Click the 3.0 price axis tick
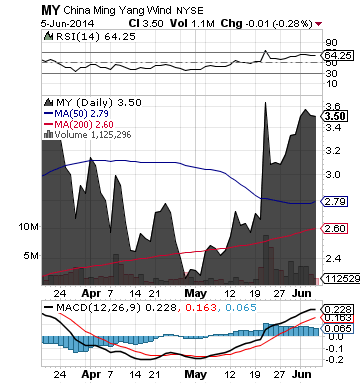The image size is (360, 384). pos(333,175)
